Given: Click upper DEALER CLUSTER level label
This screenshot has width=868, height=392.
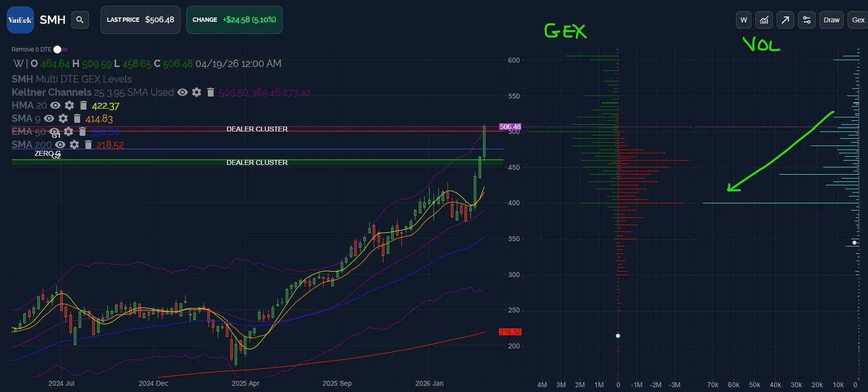Looking at the screenshot, I should click(257, 129).
